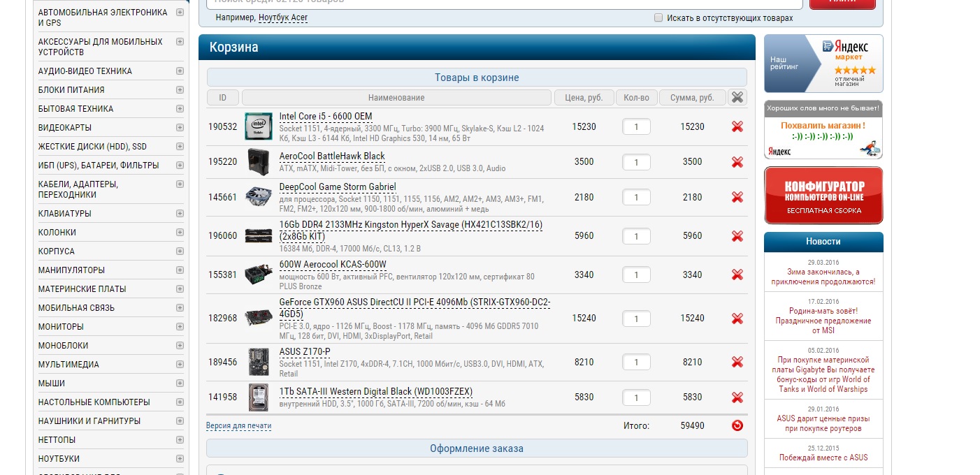Click the red recalculate icon next to total
The image size is (980, 475).
tap(737, 425)
